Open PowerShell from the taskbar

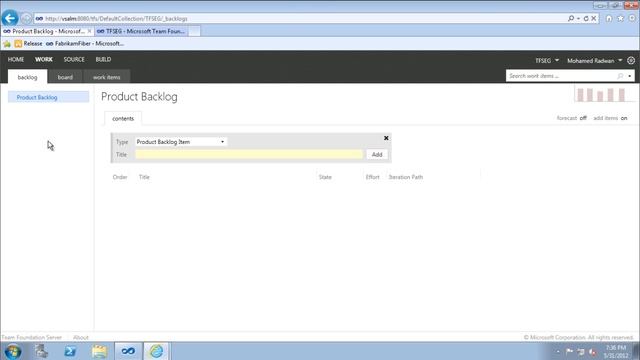click(x=70, y=351)
